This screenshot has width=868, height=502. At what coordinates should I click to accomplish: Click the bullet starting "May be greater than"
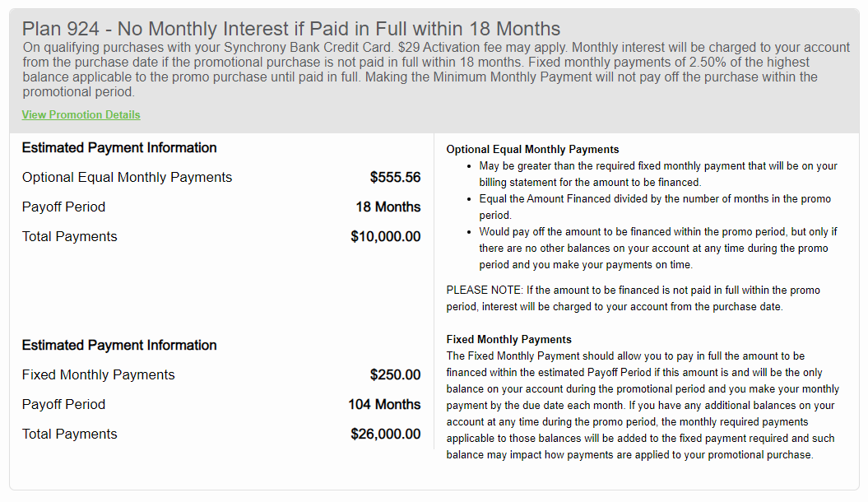click(657, 174)
